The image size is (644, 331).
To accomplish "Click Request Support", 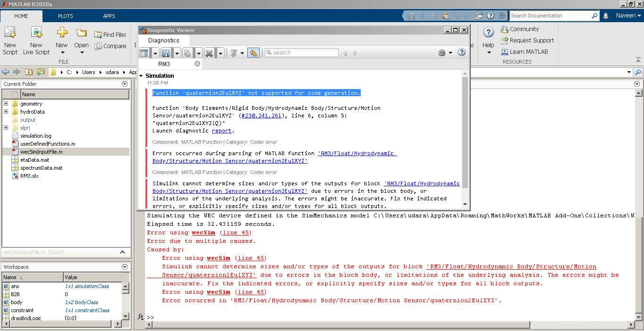I will click(527, 41).
